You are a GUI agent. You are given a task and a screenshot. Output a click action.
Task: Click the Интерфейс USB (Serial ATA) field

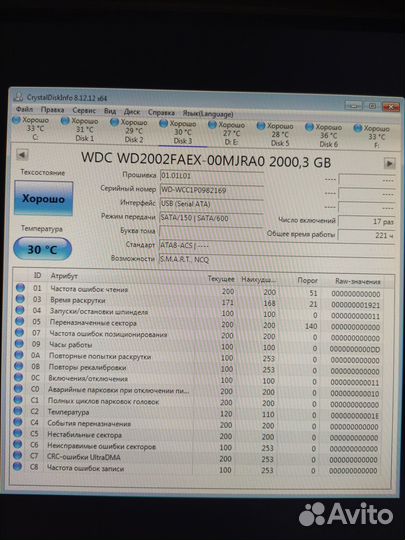point(211,204)
